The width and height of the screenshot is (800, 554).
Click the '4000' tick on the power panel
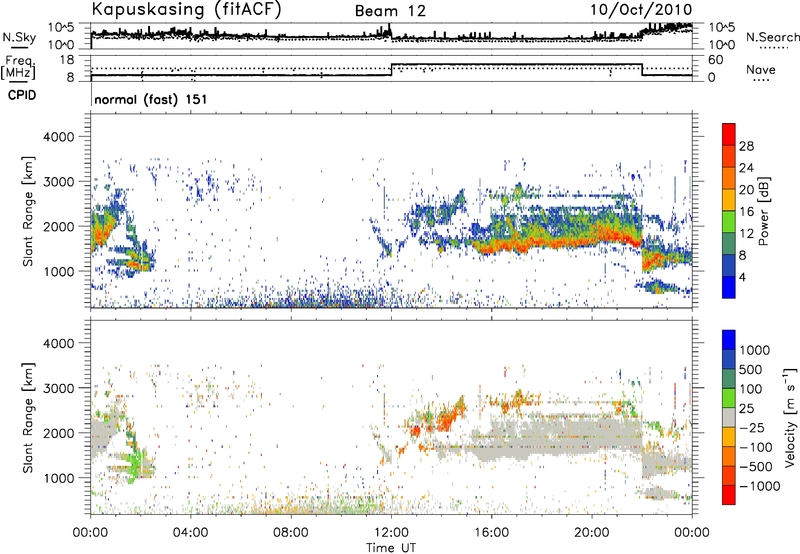point(59,137)
